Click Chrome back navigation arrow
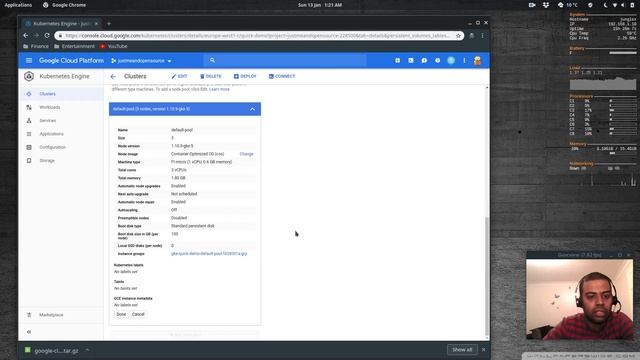The width and height of the screenshot is (640, 360). click(x=26, y=36)
